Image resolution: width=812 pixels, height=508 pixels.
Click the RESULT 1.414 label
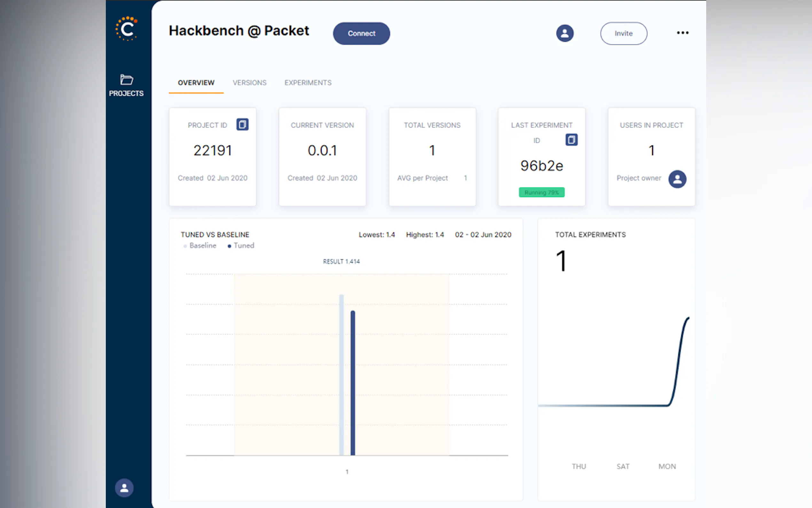click(x=341, y=261)
